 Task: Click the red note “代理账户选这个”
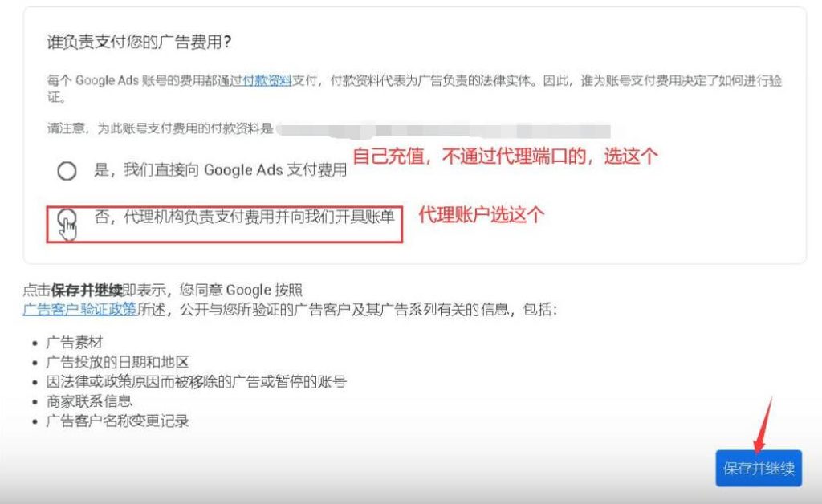point(482,214)
